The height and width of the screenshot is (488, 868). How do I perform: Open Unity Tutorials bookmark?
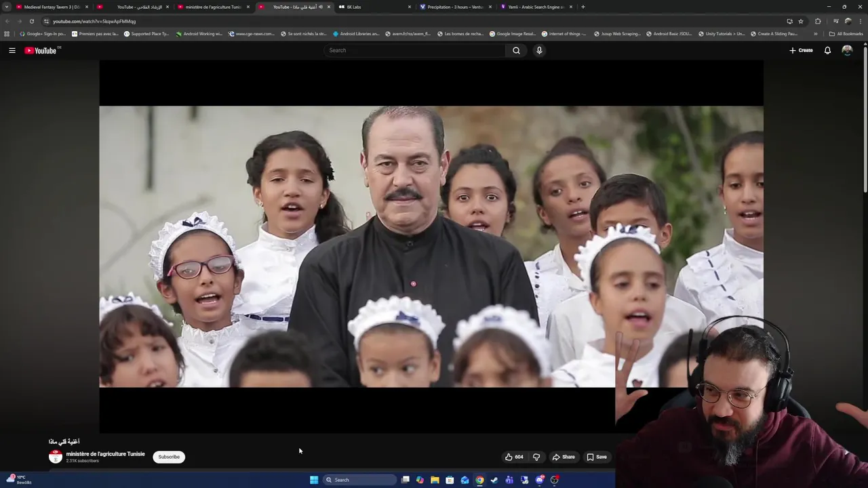tap(722, 33)
